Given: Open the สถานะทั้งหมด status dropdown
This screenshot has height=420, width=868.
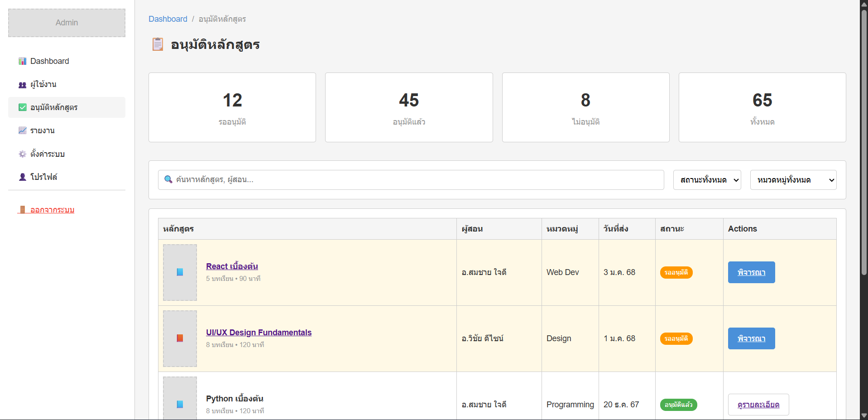Looking at the screenshot, I should (x=707, y=180).
